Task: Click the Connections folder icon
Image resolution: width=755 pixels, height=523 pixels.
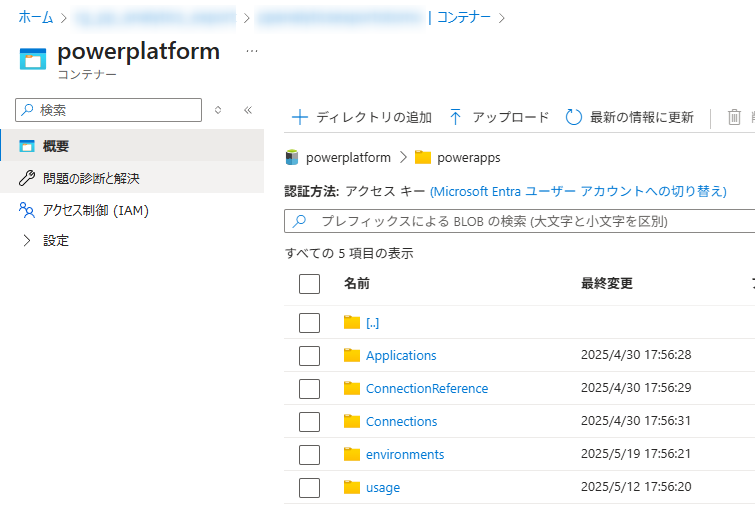Action: click(352, 421)
